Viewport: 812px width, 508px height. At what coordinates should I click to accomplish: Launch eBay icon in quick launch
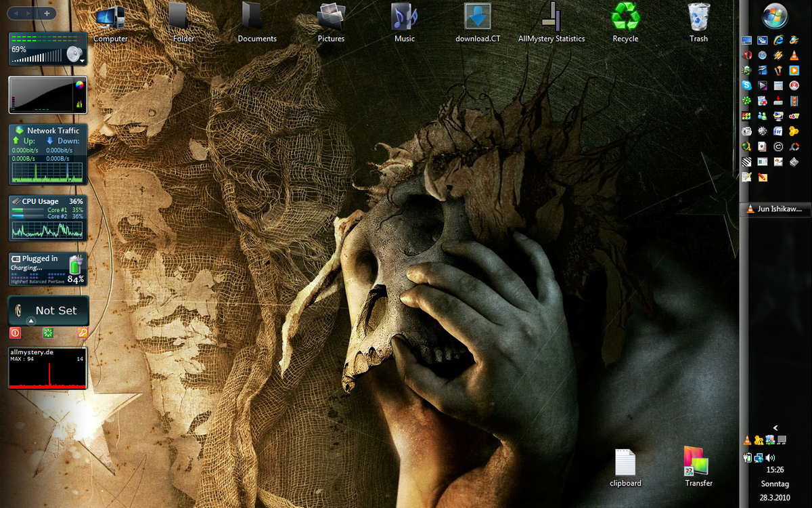[794, 116]
